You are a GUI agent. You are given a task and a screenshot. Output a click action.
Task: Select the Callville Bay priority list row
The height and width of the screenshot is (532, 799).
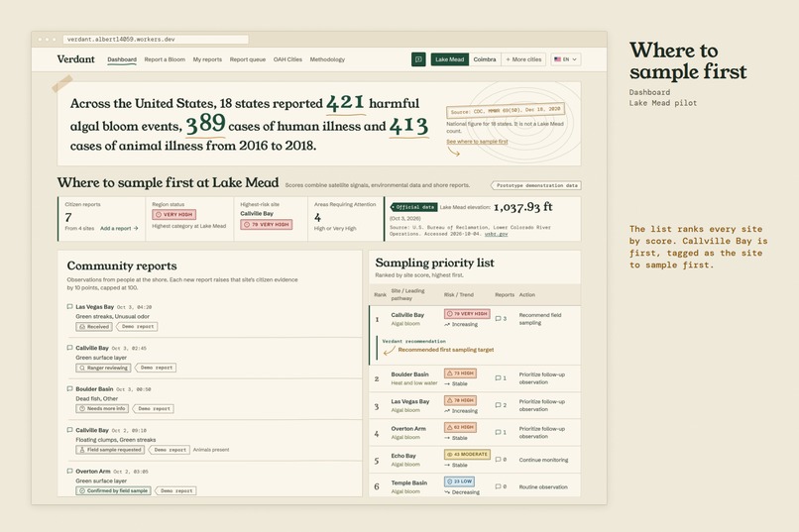[475, 335]
